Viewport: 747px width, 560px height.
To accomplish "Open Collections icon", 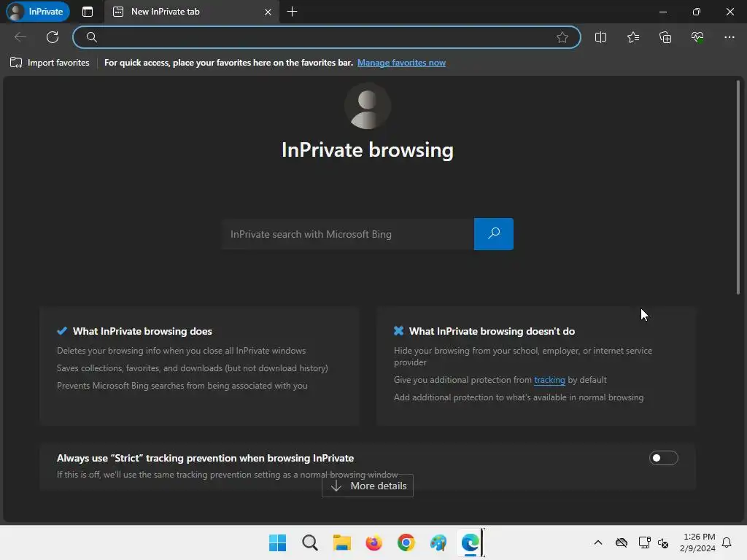I will (x=665, y=37).
